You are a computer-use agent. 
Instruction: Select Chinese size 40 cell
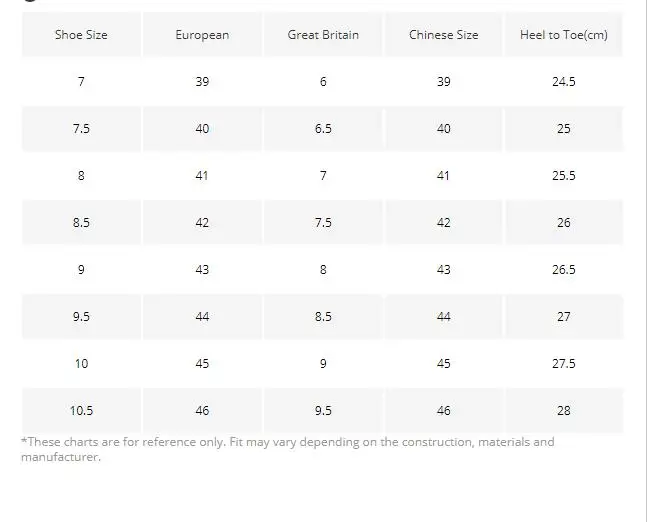tap(443, 129)
